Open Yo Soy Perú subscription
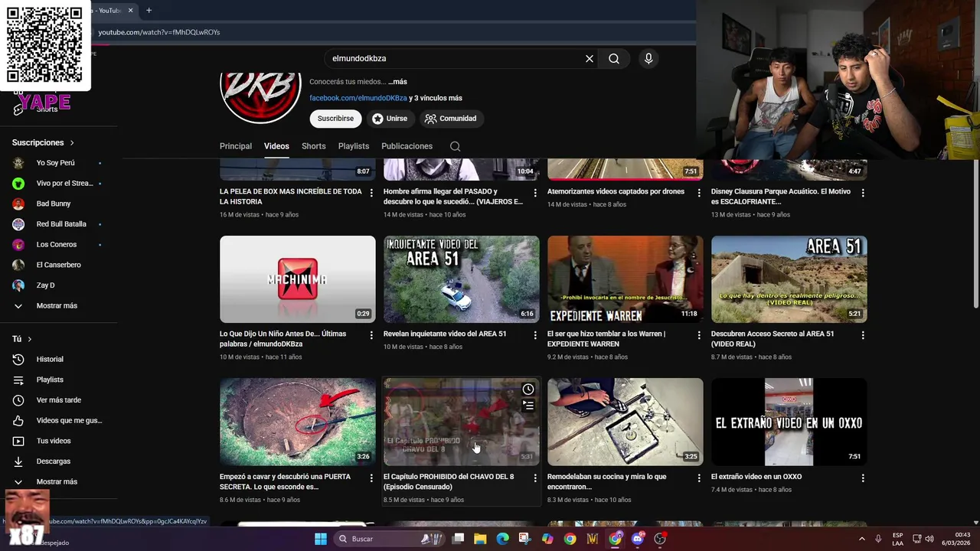 pos(57,163)
